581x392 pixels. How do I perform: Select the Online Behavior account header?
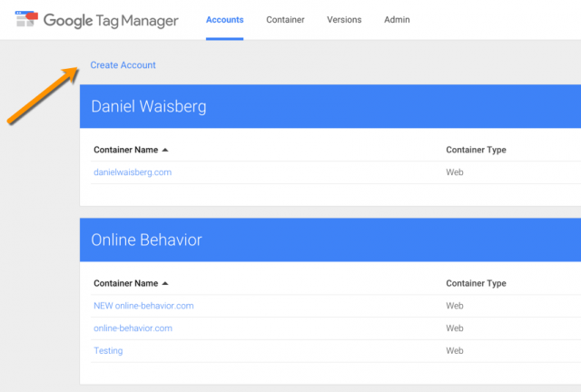tap(330, 240)
